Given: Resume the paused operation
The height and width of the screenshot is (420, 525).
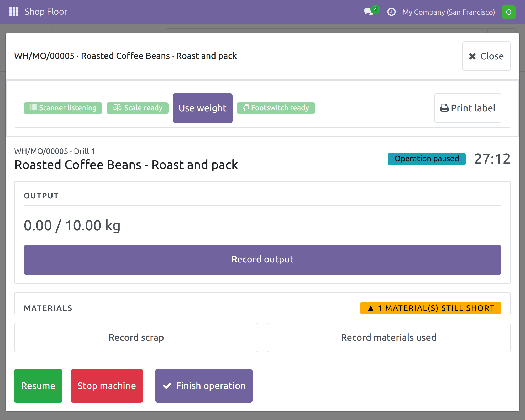Looking at the screenshot, I should pyautogui.click(x=38, y=386).
